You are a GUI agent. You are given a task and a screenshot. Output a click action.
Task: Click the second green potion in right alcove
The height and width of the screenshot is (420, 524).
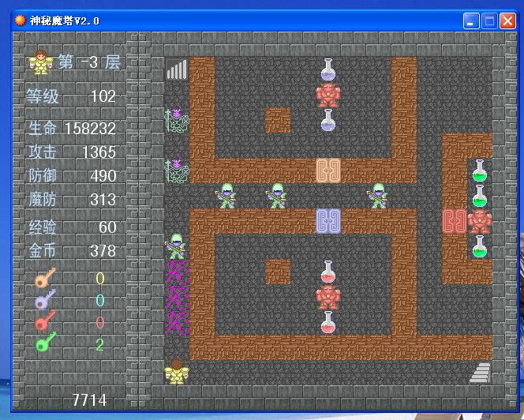pyautogui.click(x=480, y=196)
